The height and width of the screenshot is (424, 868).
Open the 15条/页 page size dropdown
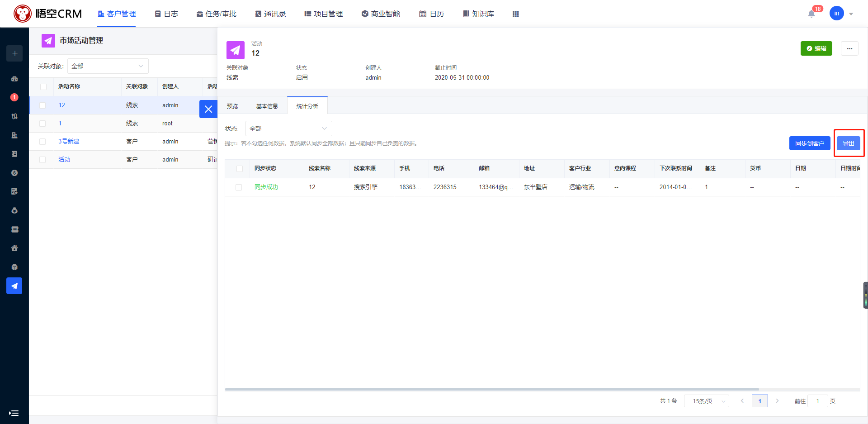click(x=707, y=401)
